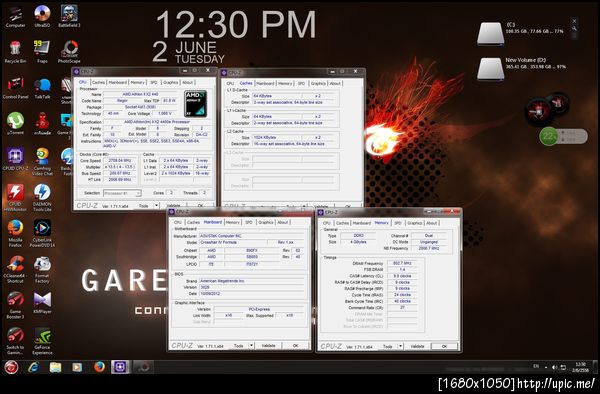
Task: Launch the Game Booster 3 shortcut
Action: coord(15,305)
